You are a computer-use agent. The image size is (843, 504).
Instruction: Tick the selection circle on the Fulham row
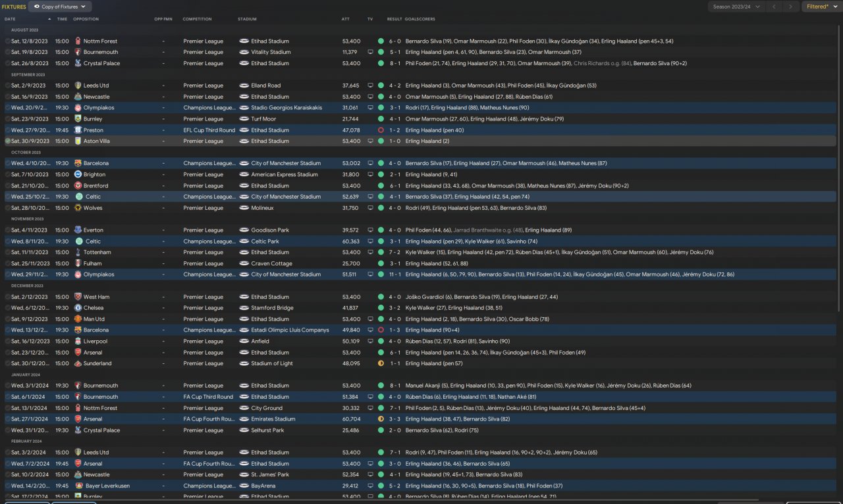point(8,263)
